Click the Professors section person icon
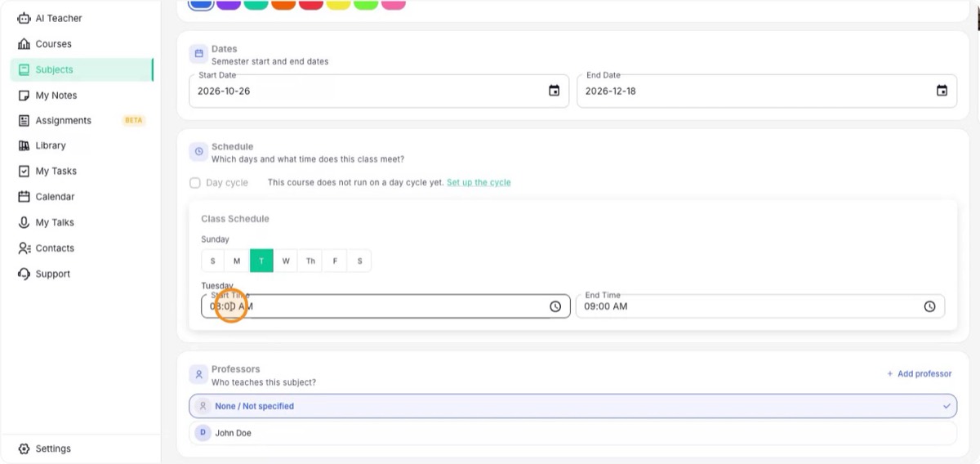980x464 pixels. pos(198,375)
